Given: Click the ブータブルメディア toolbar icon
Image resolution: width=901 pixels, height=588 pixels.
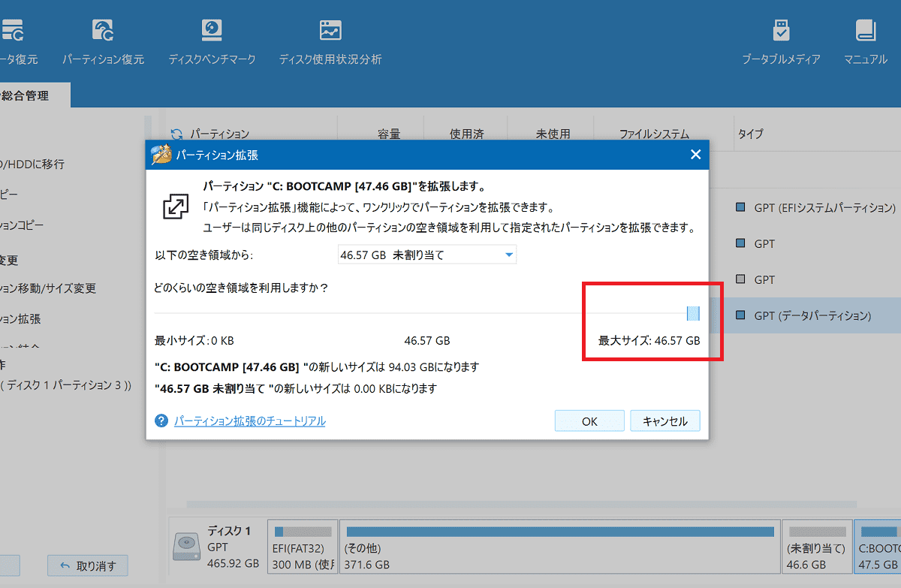Looking at the screenshot, I should (781, 41).
